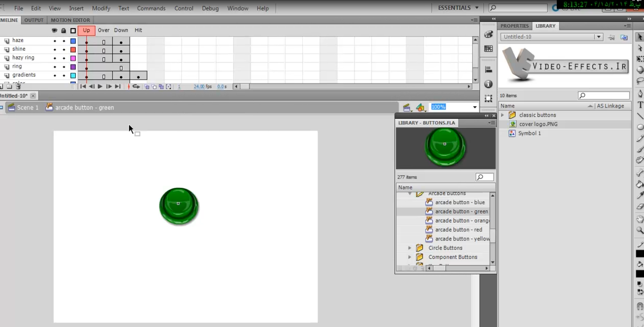Toggle Lock All Layers padlock icon
The width and height of the screenshot is (644, 327).
(x=64, y=31)
